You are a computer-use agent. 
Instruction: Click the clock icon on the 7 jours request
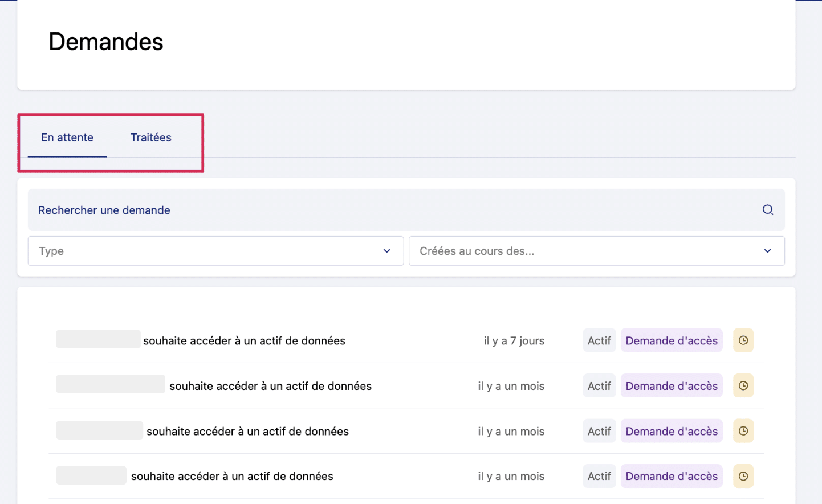[743, 340]
